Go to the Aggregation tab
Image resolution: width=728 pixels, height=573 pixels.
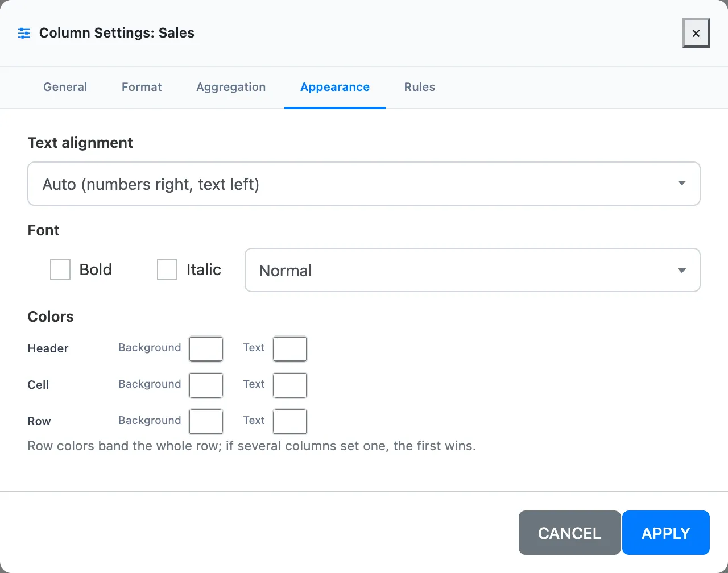point(231,87)
